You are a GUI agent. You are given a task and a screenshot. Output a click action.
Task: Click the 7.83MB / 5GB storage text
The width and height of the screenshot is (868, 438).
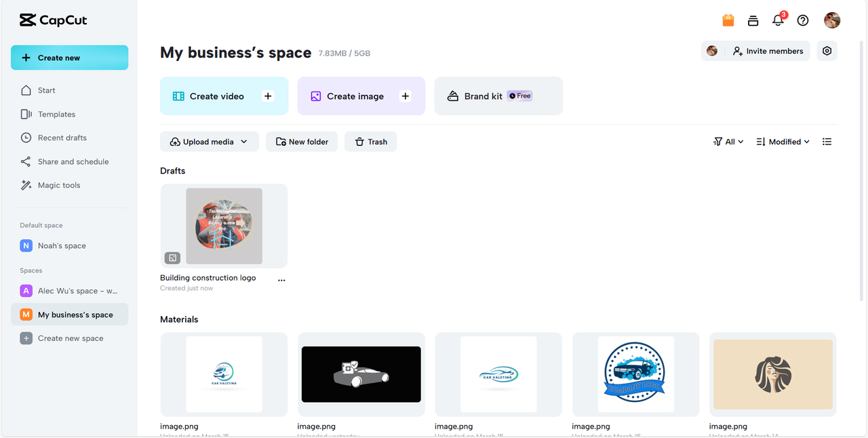click(344, 54)
